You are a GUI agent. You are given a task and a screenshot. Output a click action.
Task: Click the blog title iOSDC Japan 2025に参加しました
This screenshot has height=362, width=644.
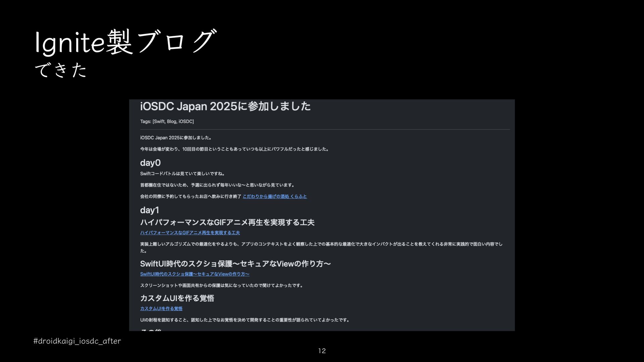[x=225, y=107]
